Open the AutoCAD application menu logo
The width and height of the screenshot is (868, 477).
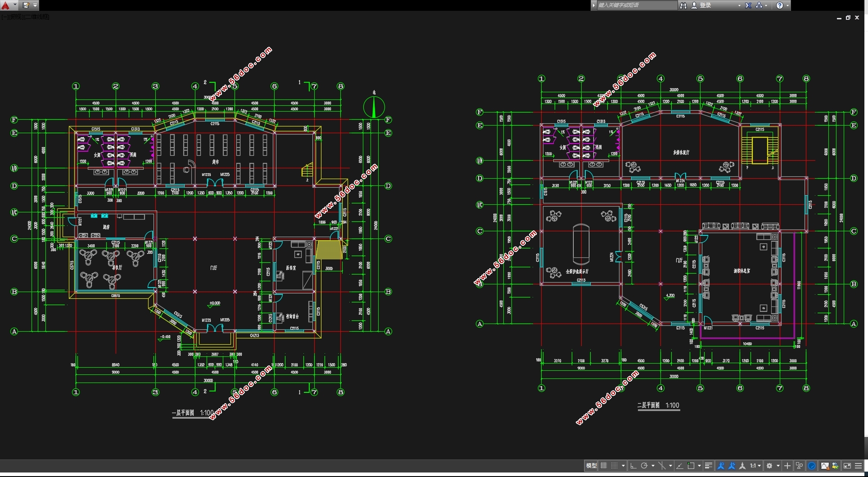coord(6,5)
